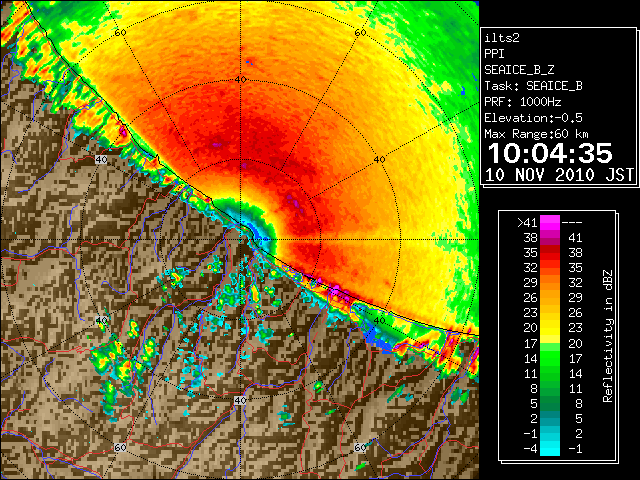This screenshot has height=480, width=640.
Task: Pick the yellow 20–23 dBZ legend swatch
Action: tap(550, 328)
